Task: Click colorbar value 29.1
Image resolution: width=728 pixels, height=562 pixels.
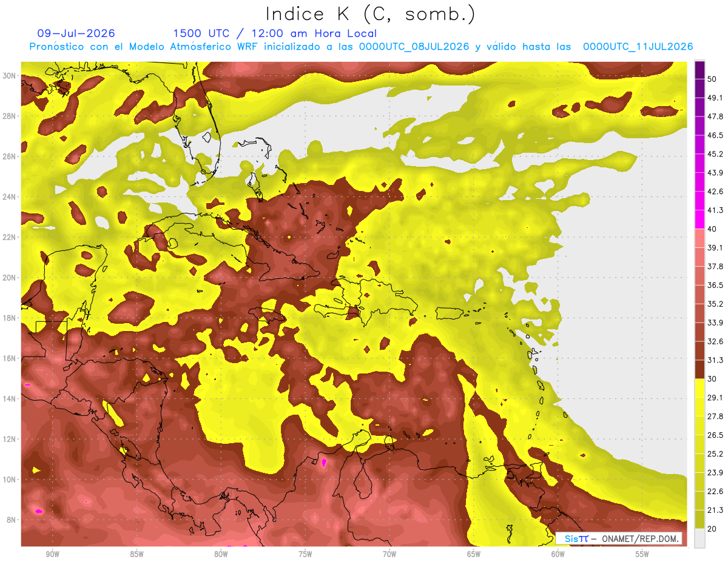Action: [x=714, y=398]
